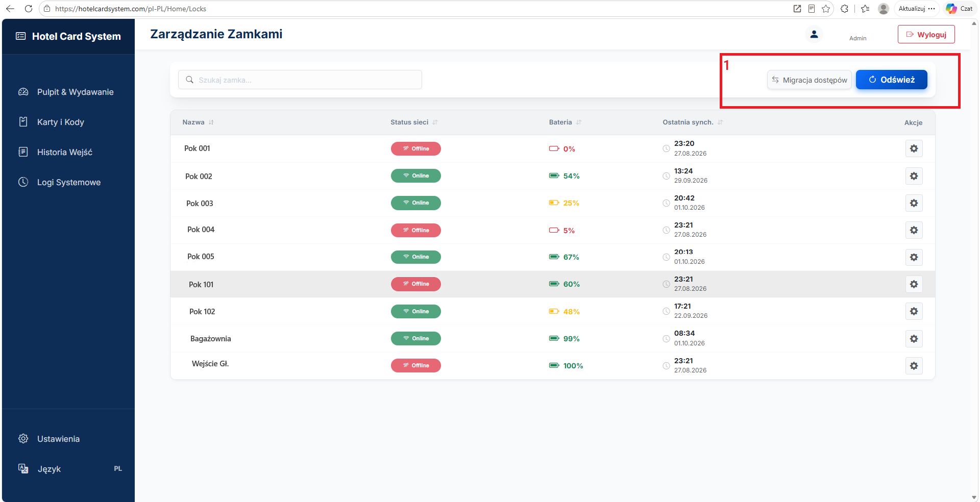
Task: Open settings gear for Pok 001
Action: click(x=914, y=148)
